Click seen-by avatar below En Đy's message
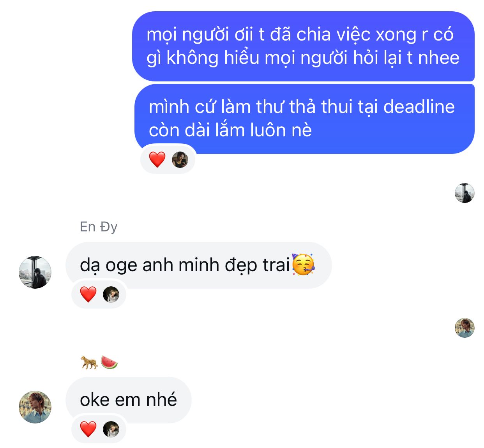This screenshot has width=484, height=448. pos(465,328)
